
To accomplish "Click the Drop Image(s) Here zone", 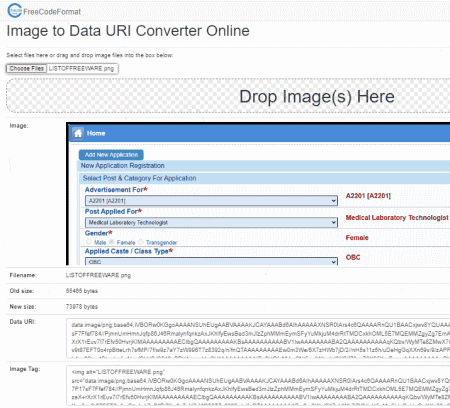I will 228,96.
